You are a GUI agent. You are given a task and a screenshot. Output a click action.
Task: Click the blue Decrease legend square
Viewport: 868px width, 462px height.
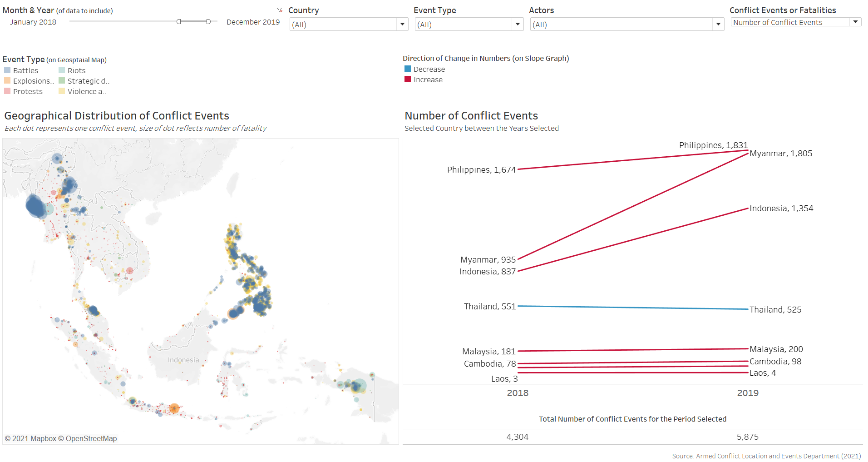point(408,69)
